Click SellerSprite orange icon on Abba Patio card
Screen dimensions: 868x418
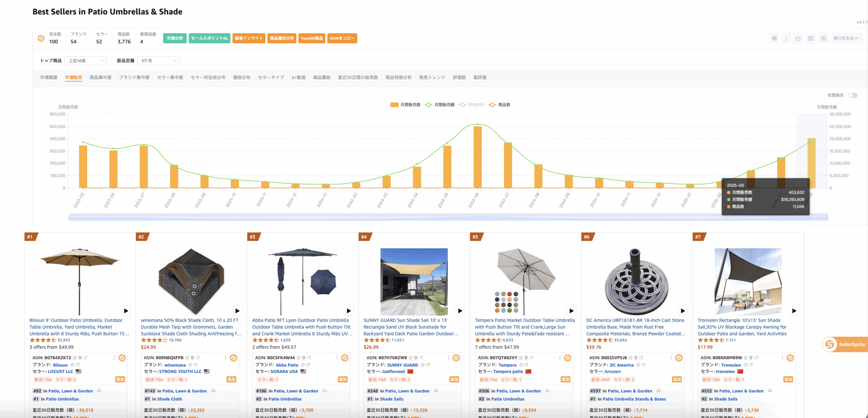(x=345, y=358)
